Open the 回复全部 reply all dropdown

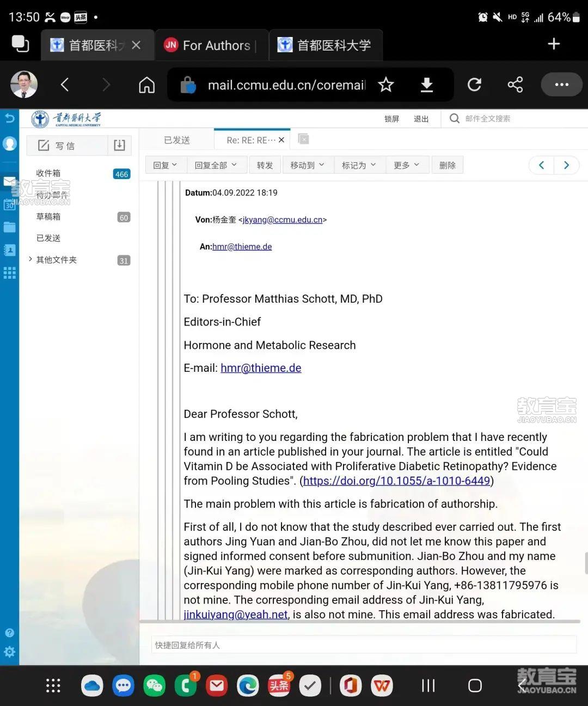coord(216,165)
